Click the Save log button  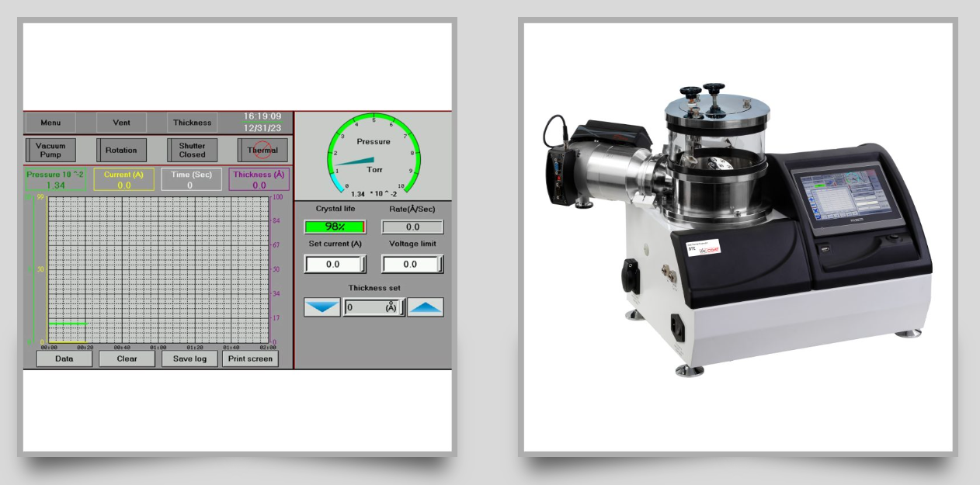pyautogui.click(x=189, y=359)
